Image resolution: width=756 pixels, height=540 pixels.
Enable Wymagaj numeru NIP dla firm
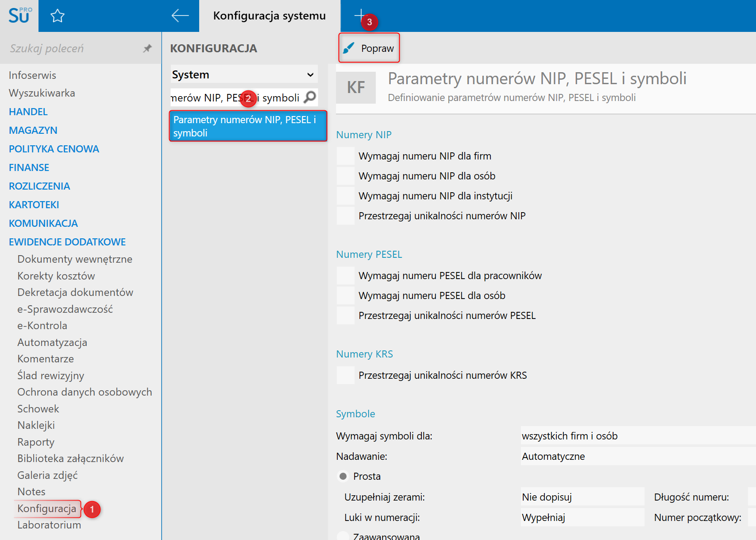346,156
